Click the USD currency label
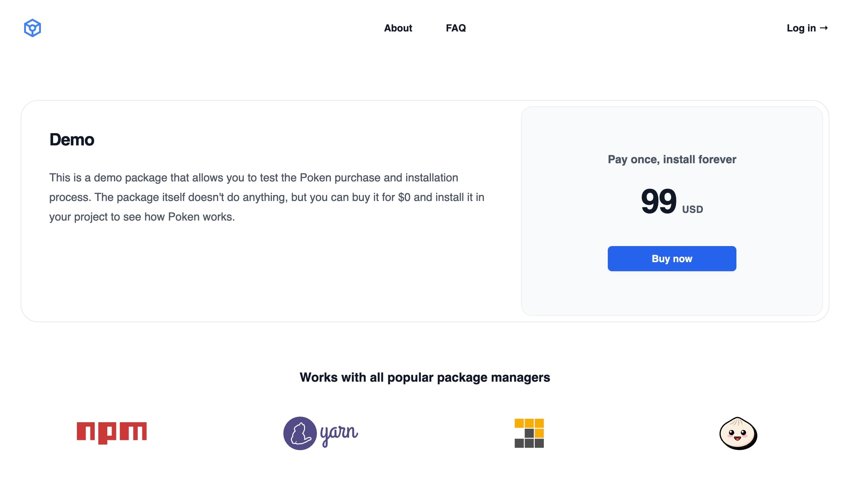This screenshot has width=850, height=504. pos(692,209)
